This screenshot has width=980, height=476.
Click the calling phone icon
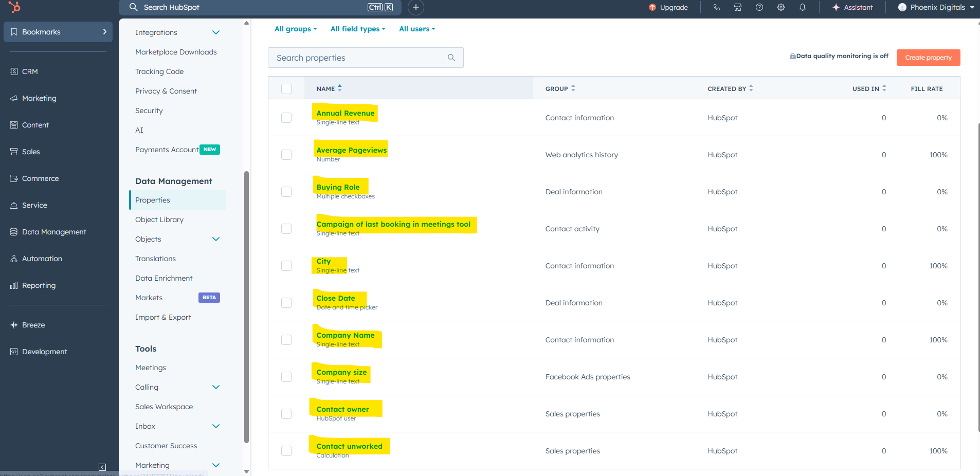[x=717, y=7]
